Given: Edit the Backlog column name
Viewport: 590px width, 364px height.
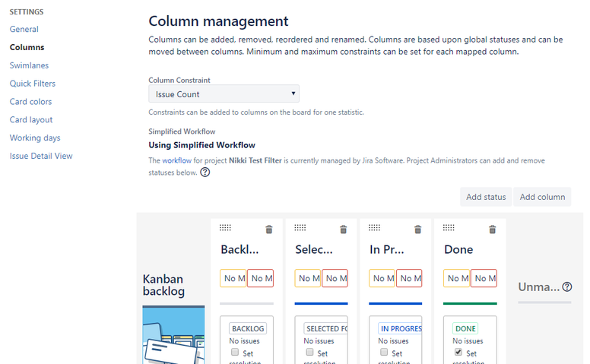Looking at the screenshot, I should coord(239,249).
